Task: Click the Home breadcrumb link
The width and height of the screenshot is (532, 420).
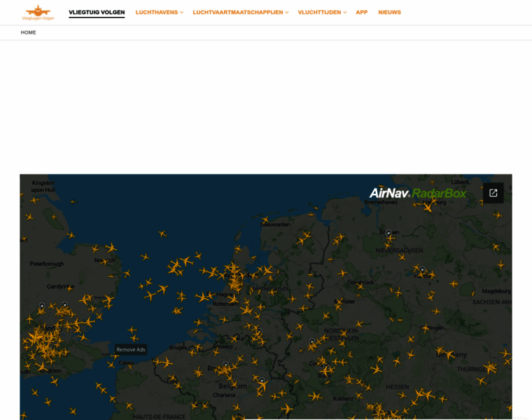Action: [x=28, y=32]
